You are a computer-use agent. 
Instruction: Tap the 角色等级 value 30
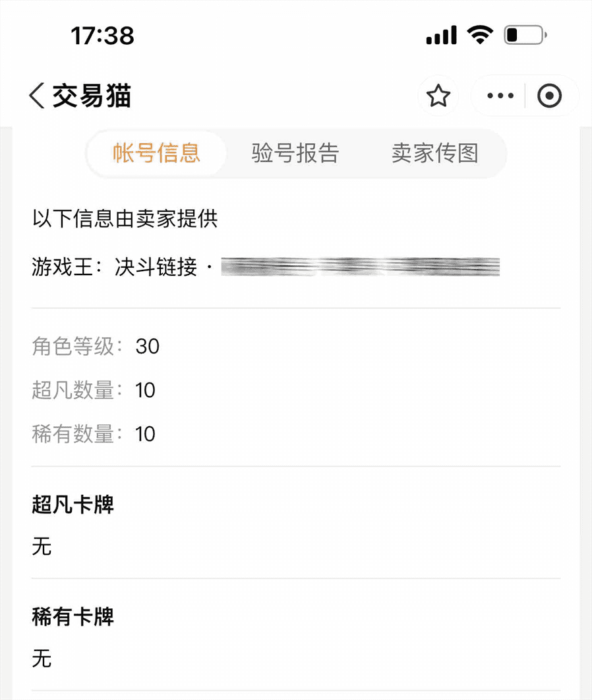click(148, 346)
